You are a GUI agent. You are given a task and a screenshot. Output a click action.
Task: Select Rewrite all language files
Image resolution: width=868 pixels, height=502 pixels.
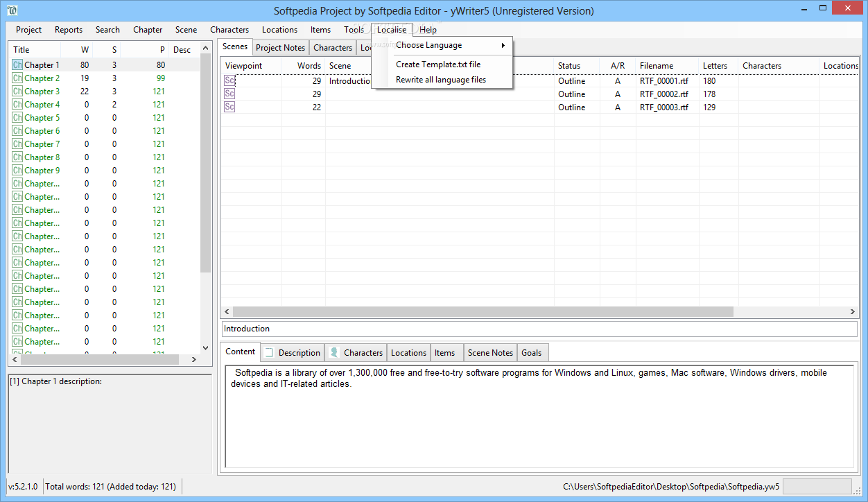coord(442,80)
